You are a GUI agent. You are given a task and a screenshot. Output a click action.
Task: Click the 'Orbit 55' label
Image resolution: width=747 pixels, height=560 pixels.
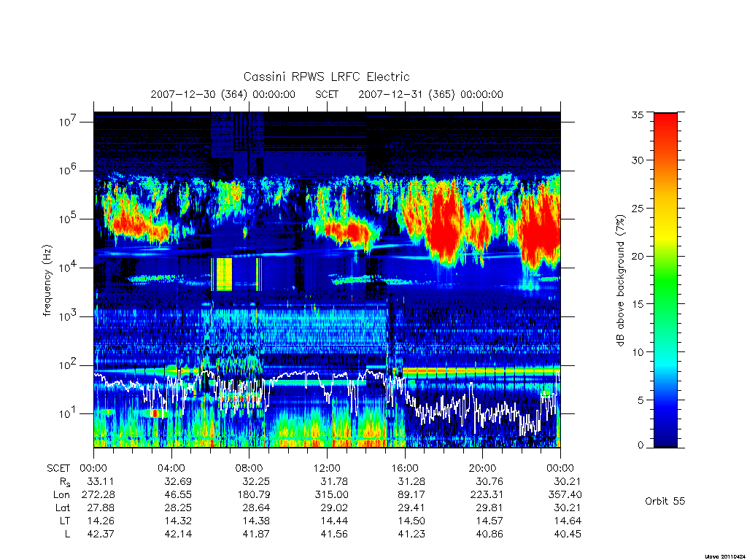(665, 501)
